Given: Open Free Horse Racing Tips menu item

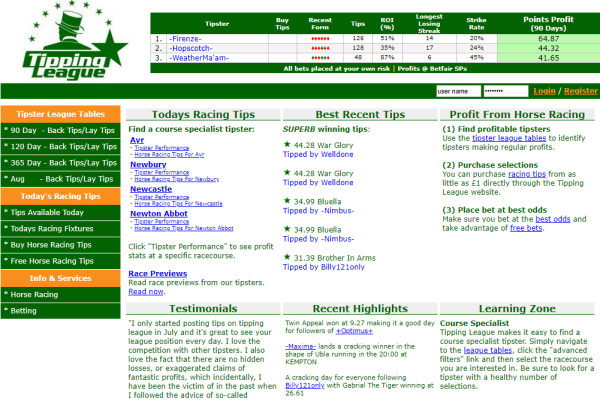Looking at the screenshot, I should click(60, 261).
